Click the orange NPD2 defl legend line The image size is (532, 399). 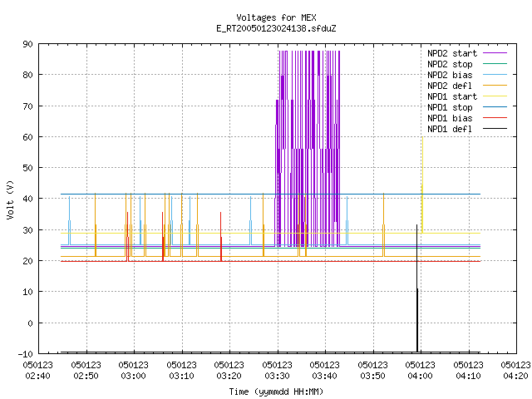(x=495, y=86)
